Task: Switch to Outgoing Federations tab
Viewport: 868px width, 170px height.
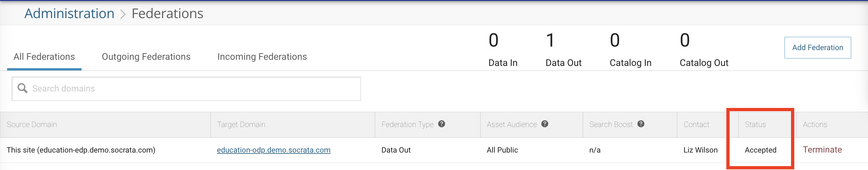Action: [146, 57]
